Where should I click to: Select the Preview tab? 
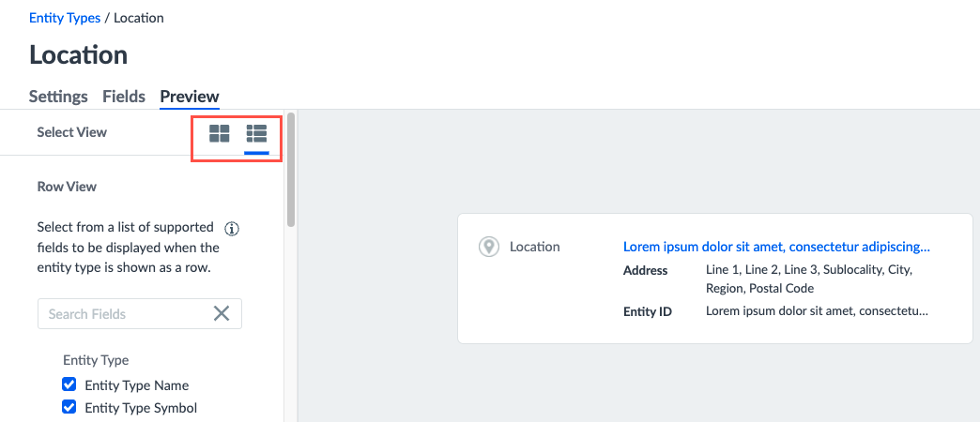(x=190, y=97)
